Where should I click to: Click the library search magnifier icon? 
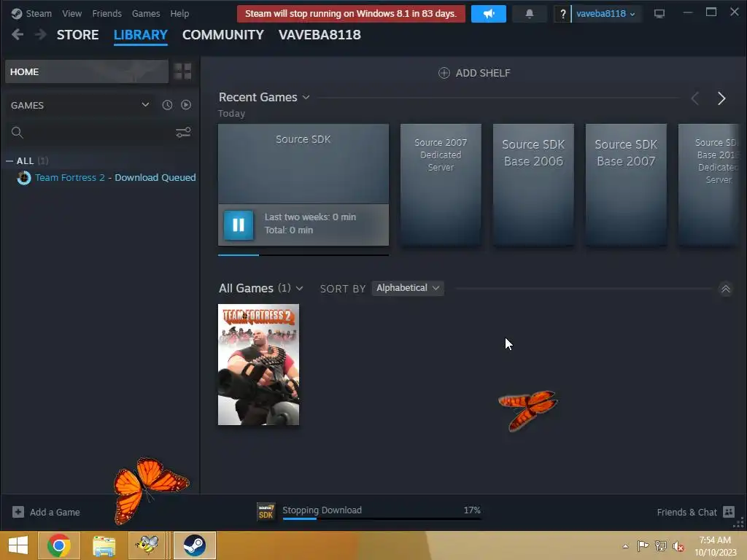pyautogui.click(x=18, y=133)
